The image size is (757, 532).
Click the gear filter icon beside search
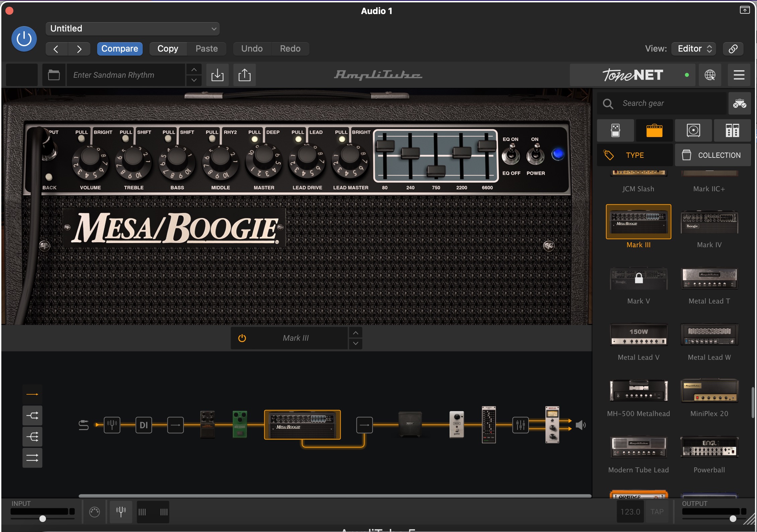tap(740, 104)
